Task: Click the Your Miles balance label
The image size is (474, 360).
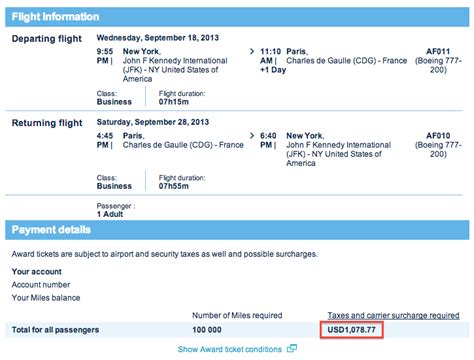Action: coord(46,298)
